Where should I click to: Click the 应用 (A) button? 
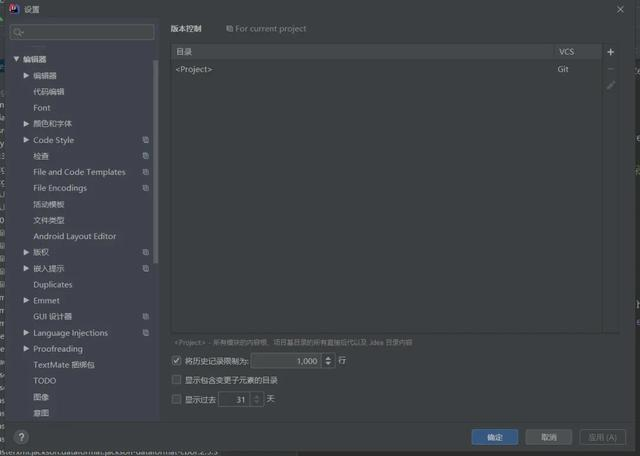[602, 437]
